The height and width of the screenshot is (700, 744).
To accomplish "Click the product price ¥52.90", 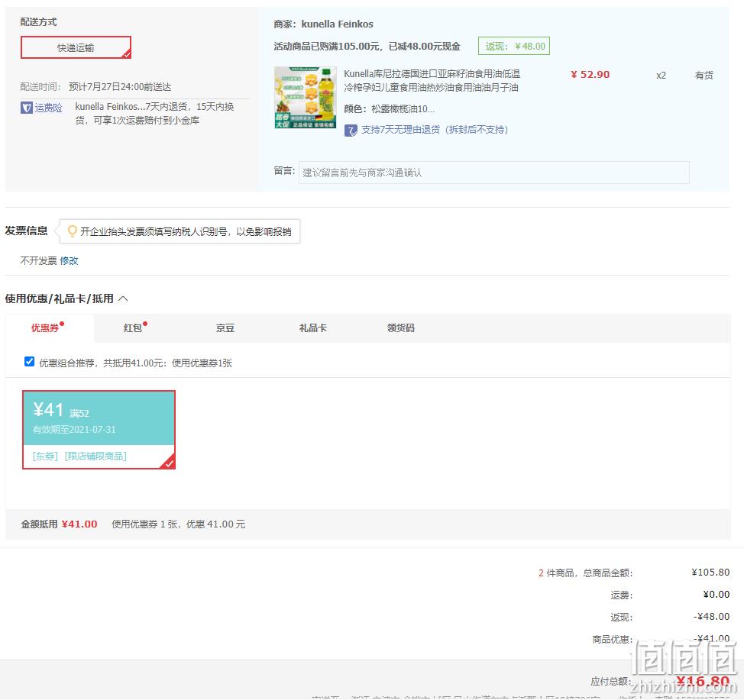I will click(590, 75).
